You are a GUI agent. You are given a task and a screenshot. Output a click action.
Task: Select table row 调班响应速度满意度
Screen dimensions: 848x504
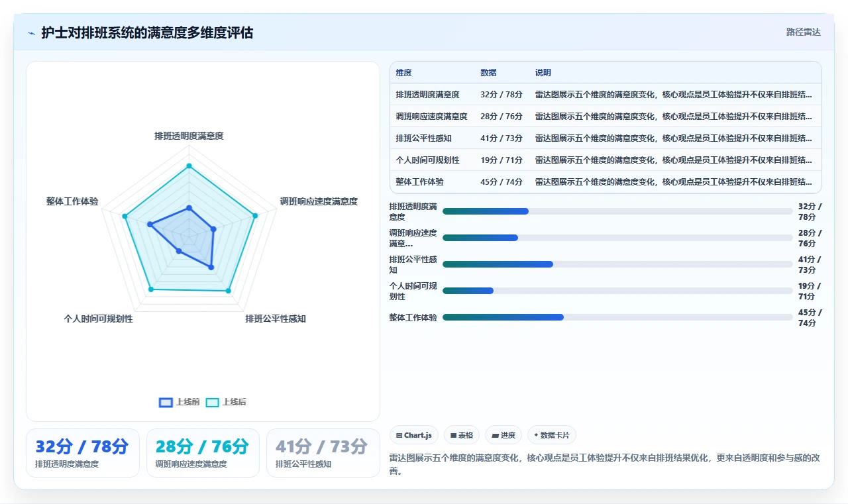606,117
